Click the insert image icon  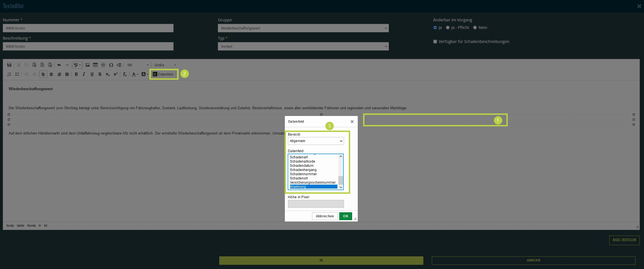(87, 65)
